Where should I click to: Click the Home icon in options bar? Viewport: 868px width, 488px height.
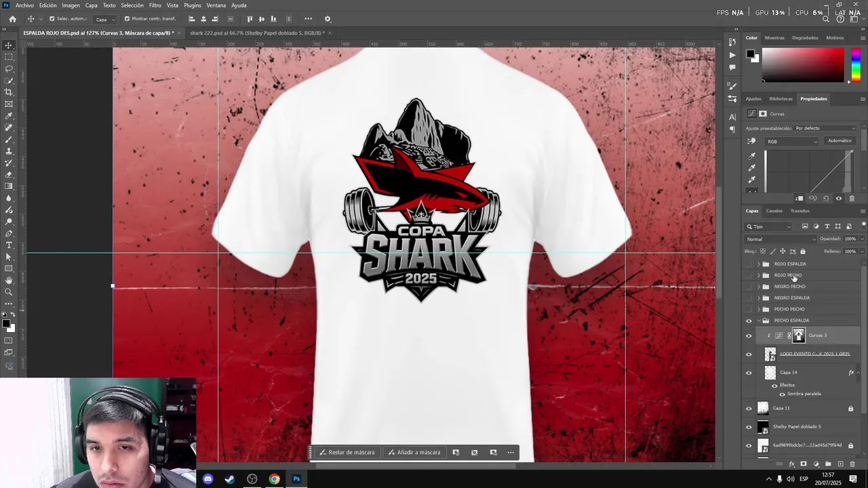click(x=12, y=19)
